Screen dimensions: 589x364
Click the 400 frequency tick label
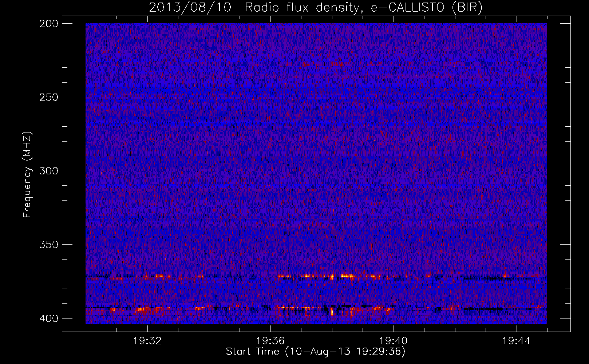[x=49, y=318]
